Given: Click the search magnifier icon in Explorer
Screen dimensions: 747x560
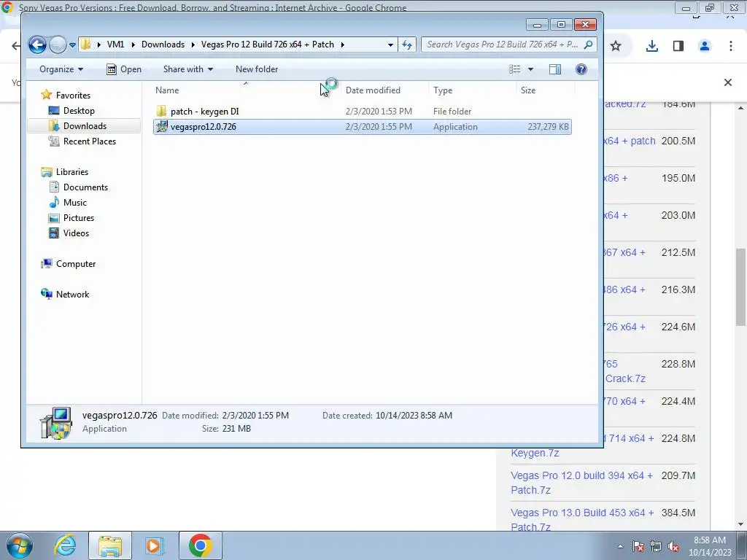Looking at the screenshot, I should pyautogui.click(x=589, y=44).
